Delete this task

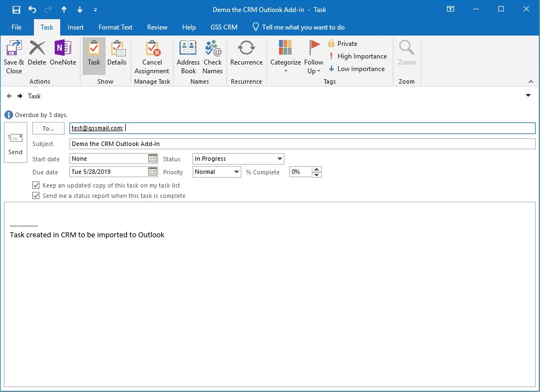[x=37, y=53]
